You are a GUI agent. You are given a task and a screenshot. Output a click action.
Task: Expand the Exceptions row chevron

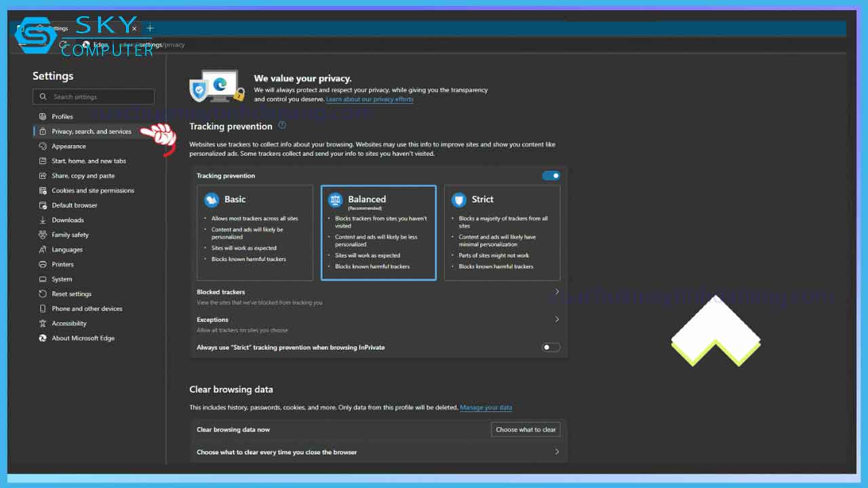pos(557,319)
